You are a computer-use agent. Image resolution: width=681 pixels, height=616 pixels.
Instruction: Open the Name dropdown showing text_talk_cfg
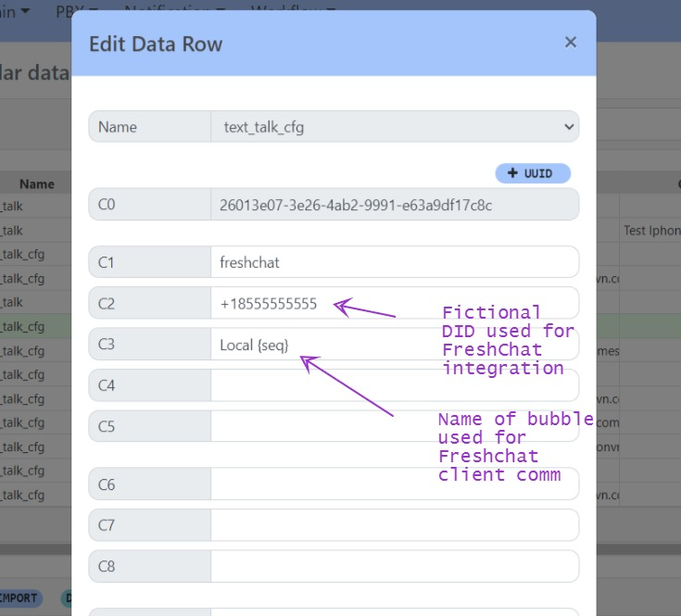click(x=394, y=127)
